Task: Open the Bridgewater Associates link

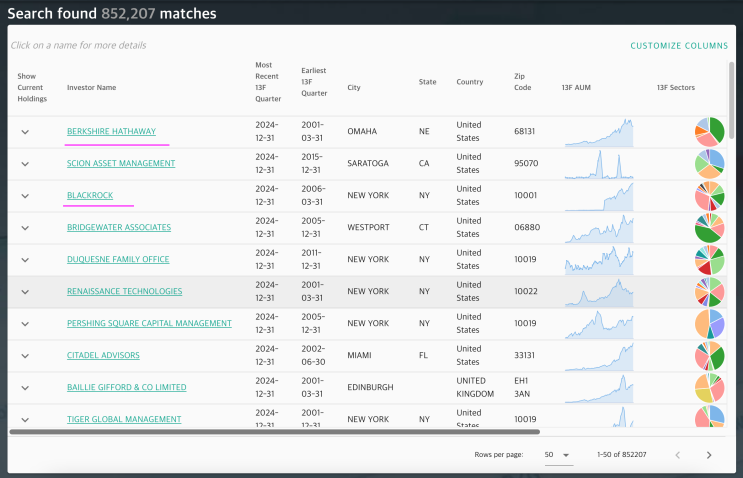Action: pos(119,227)
